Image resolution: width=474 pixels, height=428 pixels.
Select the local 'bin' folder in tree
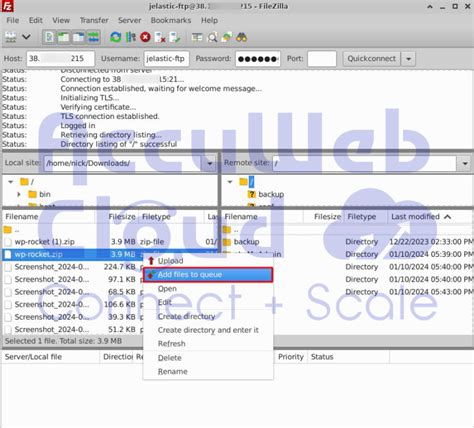pos(45,194)
